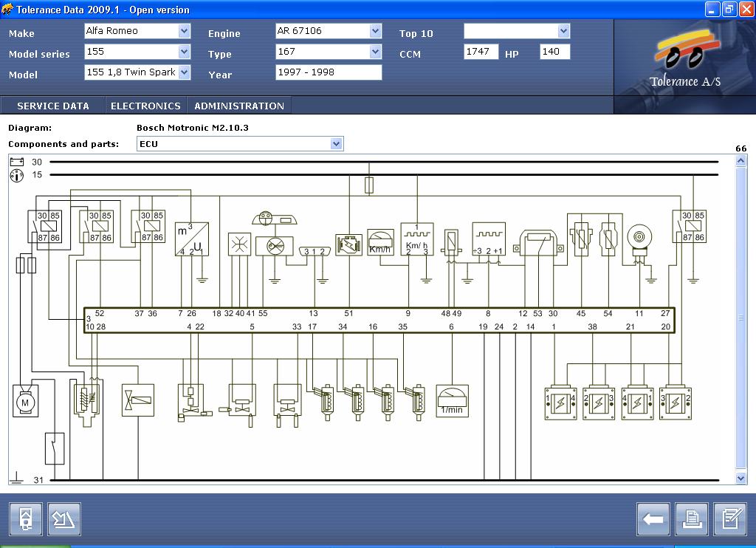Click ECU pin number 51
The image size is (756, 548).
coord(348,313)
